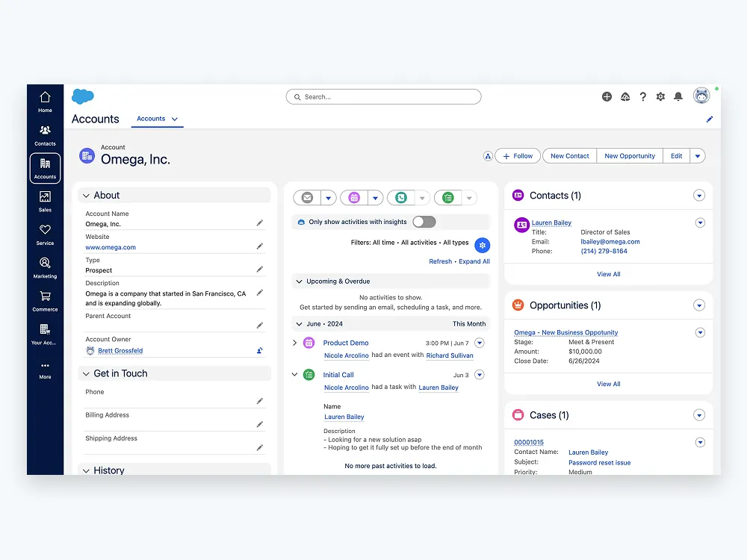Open the Contacts card dropdown menu
Image resolution: width=747 pixels, height=560 pixels.
[x=699, y=196]
